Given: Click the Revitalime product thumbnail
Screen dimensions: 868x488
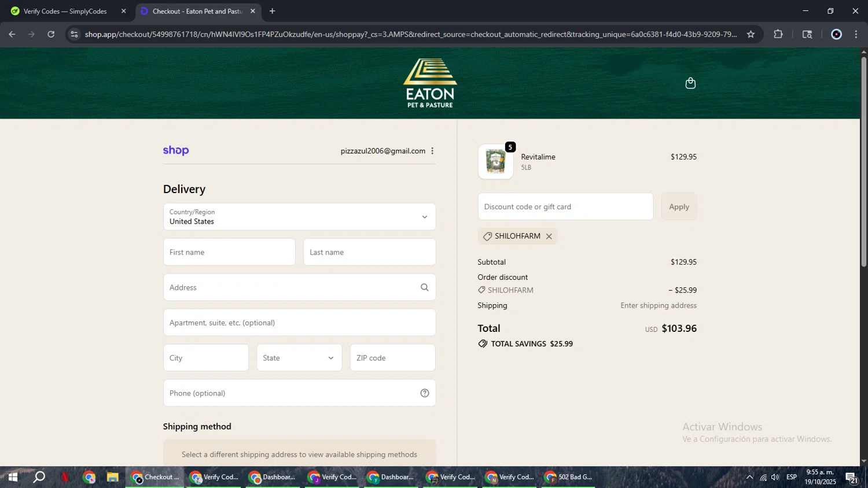Looking at the screenshot, I should pyautogui.click(x=496, y=161).
